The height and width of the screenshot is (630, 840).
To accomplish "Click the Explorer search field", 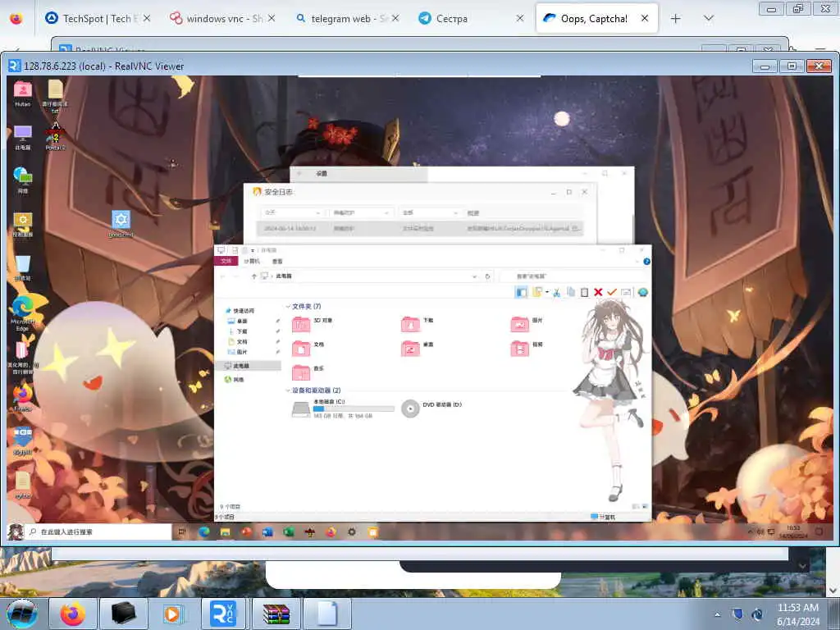I will coord(574,276).
